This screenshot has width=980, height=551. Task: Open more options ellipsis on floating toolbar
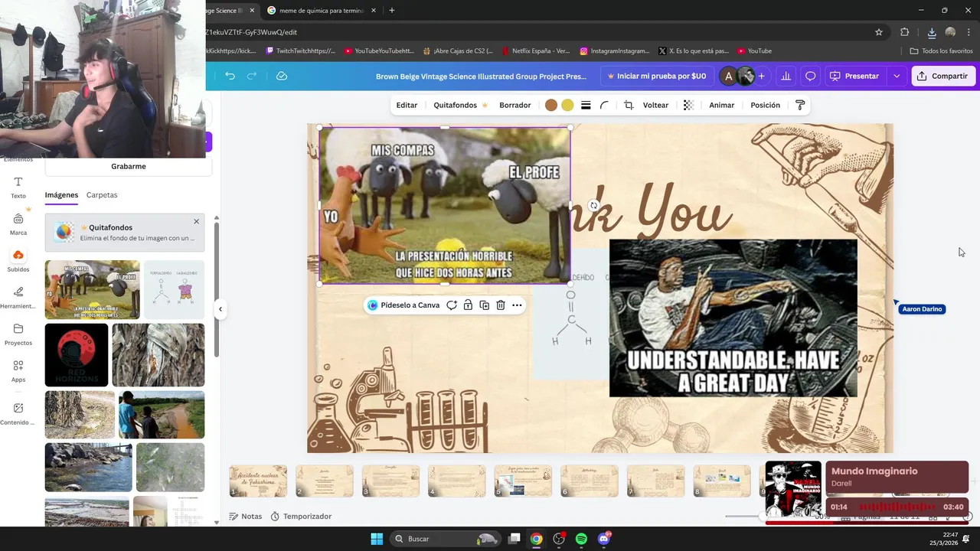coord(517,305)
